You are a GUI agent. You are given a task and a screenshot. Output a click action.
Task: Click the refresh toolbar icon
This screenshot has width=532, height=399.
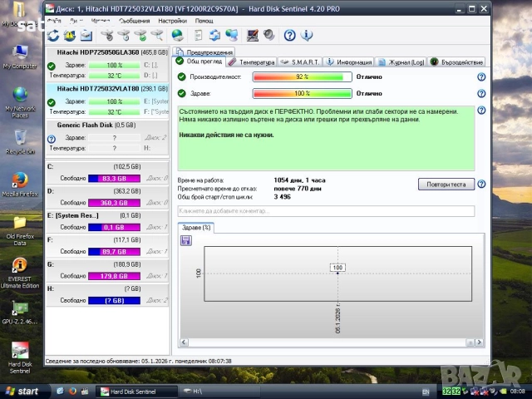coord(54,35)
